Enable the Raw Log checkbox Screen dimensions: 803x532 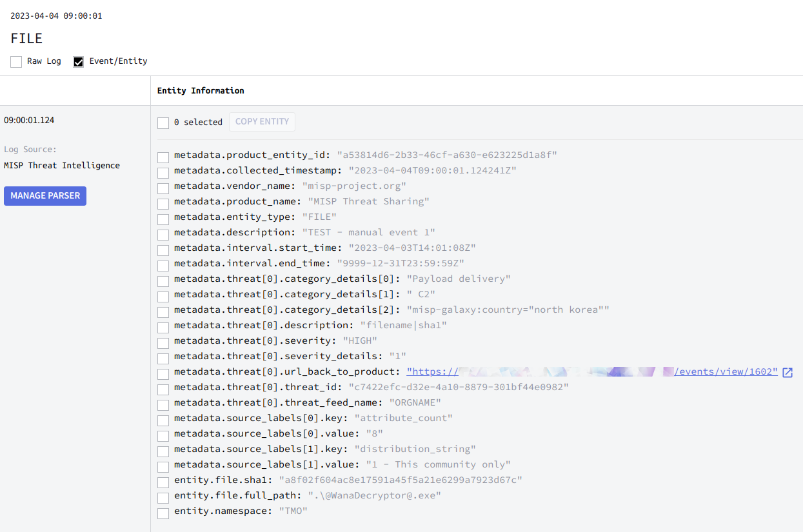pos(16,62)
